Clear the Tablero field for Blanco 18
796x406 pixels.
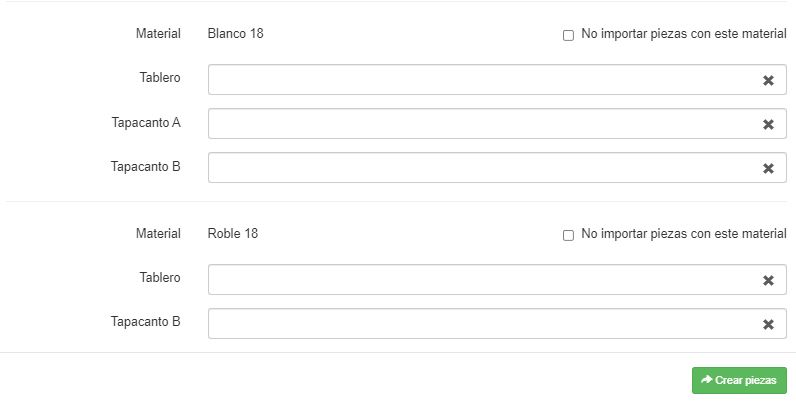pos(768,80)
